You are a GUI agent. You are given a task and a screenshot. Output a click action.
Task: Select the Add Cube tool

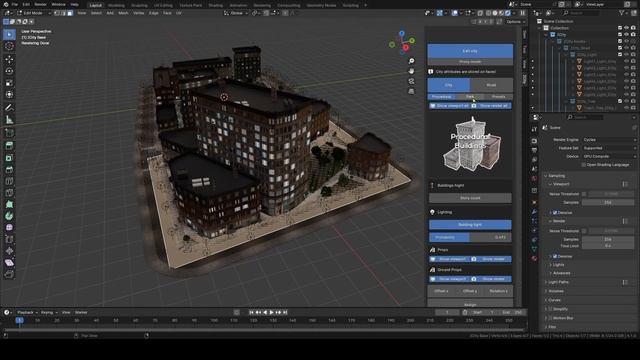click(x=9, y=133)
